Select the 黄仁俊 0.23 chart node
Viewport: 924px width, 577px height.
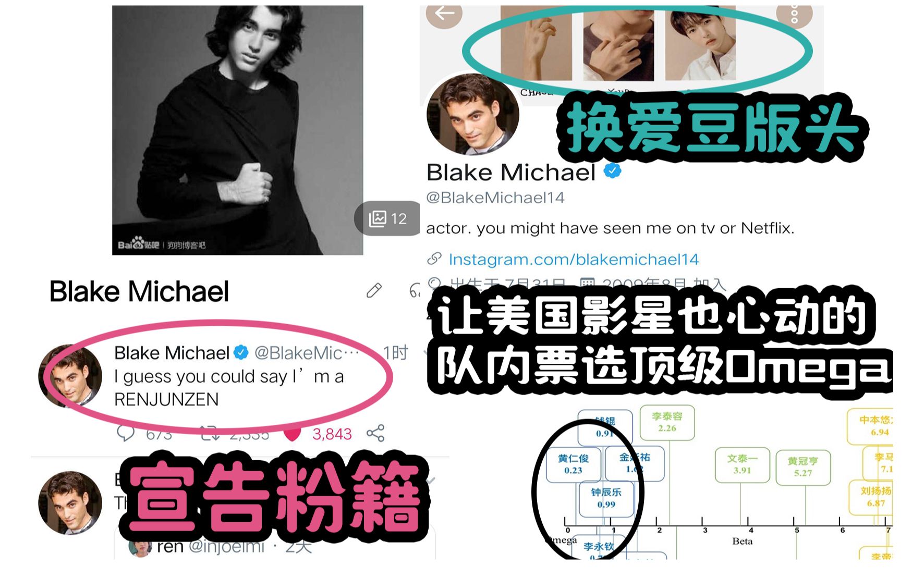573,463
